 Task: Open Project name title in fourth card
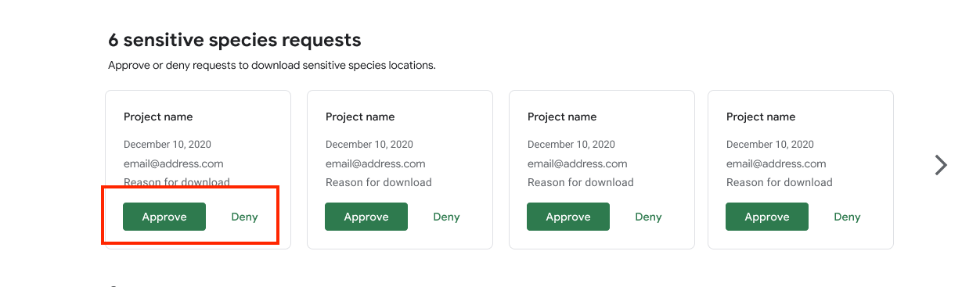pyautogui.click(x=761, y=117)
